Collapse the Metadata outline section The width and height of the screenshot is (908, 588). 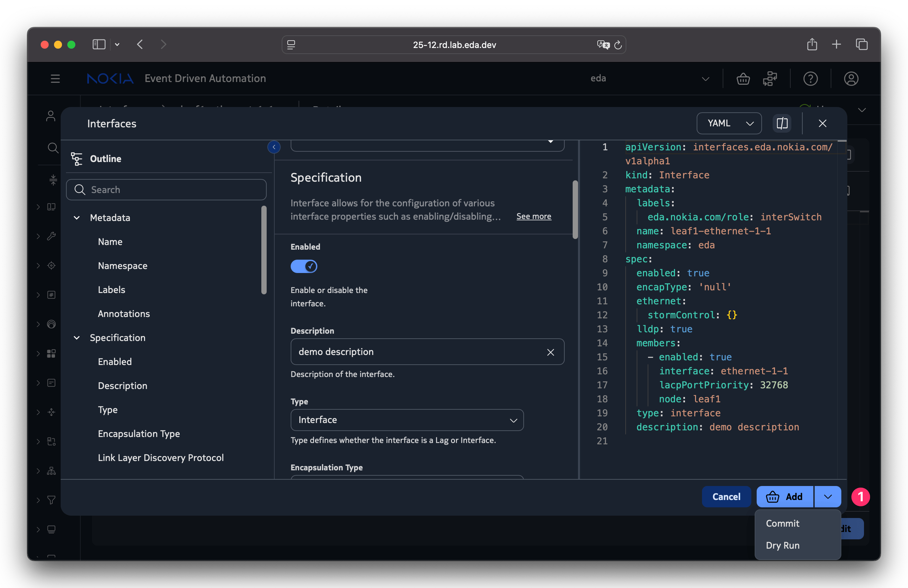pos(77,217)
